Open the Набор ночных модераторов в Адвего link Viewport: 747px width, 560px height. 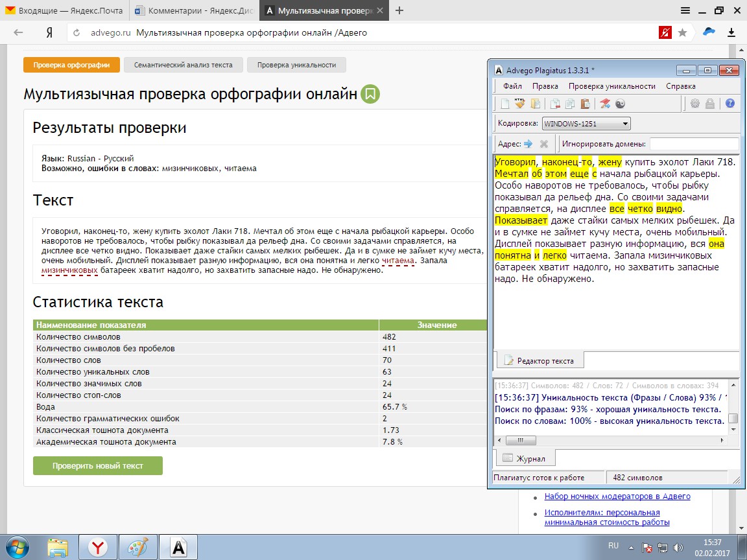pyautogui.click(x=617, y=496)
